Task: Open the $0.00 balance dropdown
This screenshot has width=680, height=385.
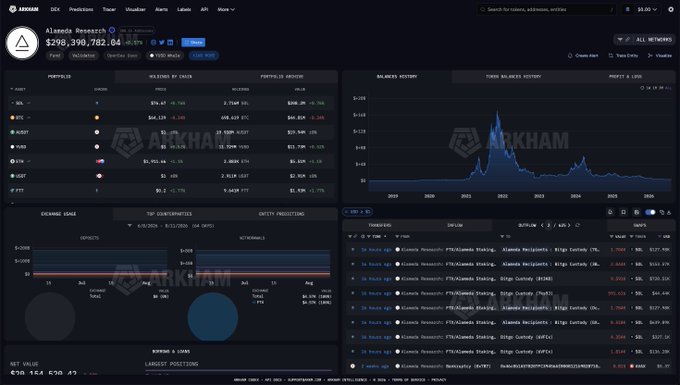Action: [647, 9]
